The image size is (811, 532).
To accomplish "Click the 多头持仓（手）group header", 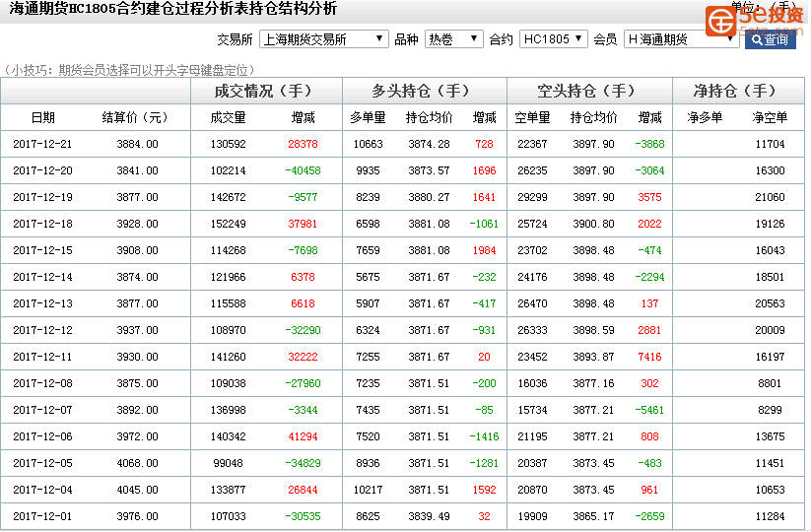I will pyautogui.click(x=424, y=91).
